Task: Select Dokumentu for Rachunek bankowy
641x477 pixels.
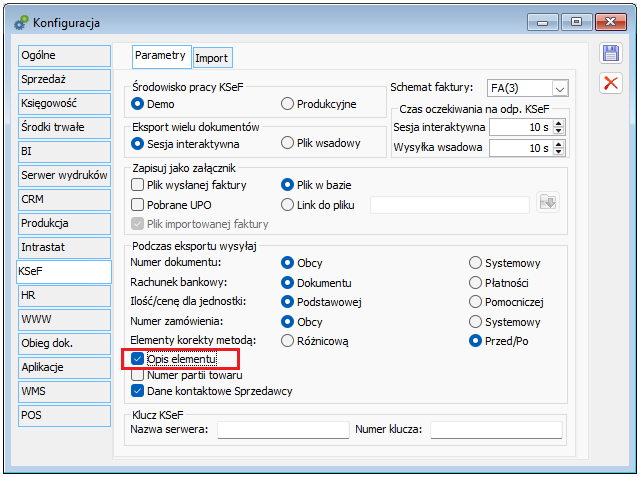Action: (x=287, y=282)
